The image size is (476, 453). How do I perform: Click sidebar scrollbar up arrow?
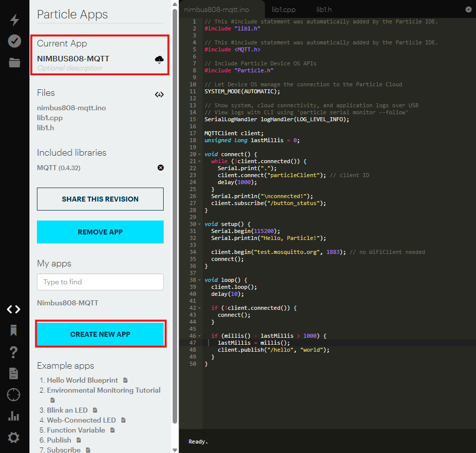click(x=175, y=4)
